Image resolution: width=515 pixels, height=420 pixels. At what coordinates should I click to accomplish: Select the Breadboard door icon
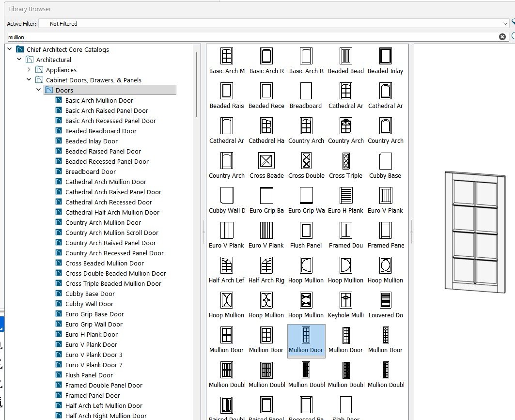306,91
